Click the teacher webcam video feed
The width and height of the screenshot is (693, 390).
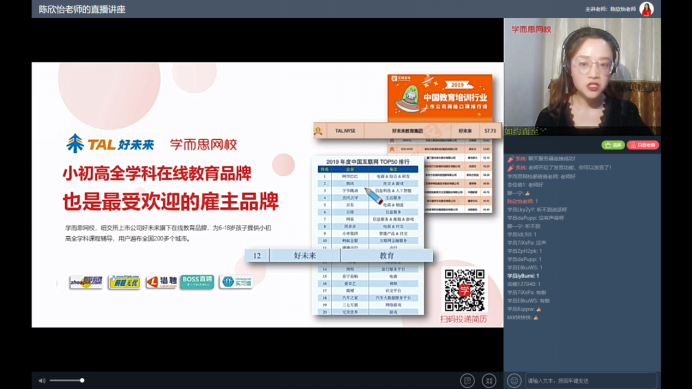583,77
